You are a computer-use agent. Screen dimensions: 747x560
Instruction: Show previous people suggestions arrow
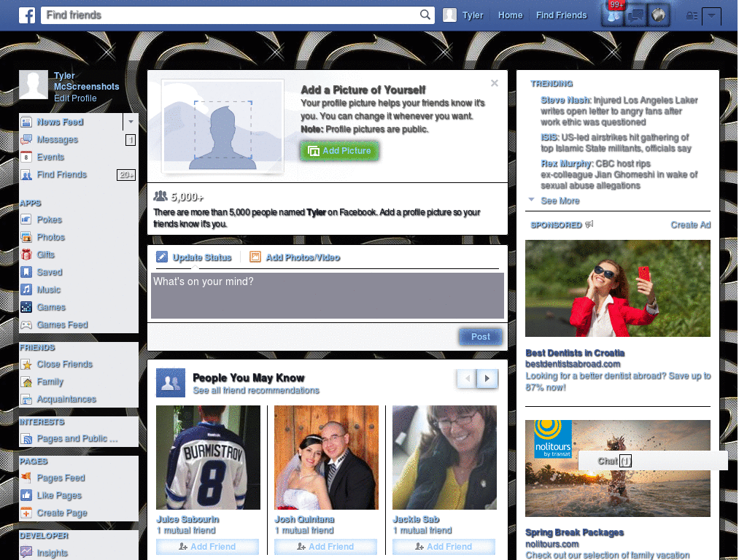468,378
